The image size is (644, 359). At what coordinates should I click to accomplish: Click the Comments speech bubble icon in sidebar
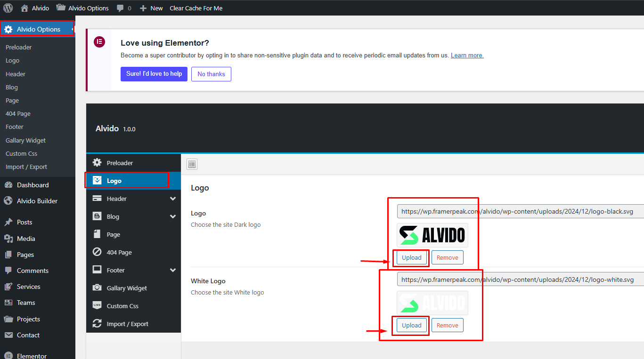click(8, 271)
